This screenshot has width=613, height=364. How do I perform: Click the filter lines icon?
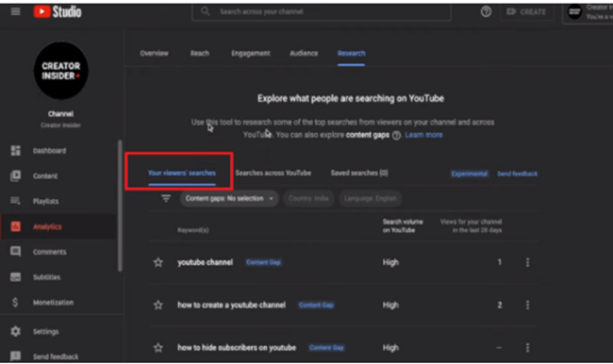(166, 198)
